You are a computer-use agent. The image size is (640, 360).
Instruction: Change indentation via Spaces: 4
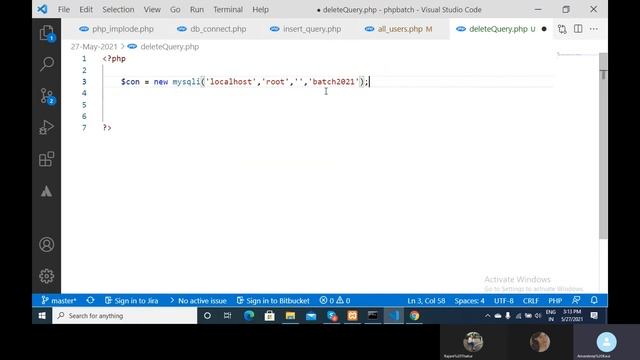tap(469, 301)
